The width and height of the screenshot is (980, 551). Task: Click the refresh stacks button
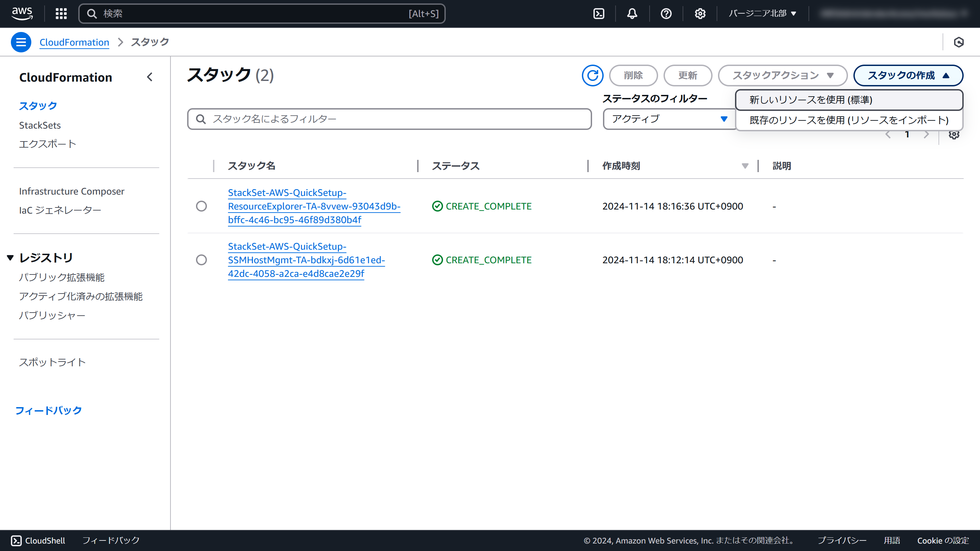pyautogui.click(x=592, y=75)
